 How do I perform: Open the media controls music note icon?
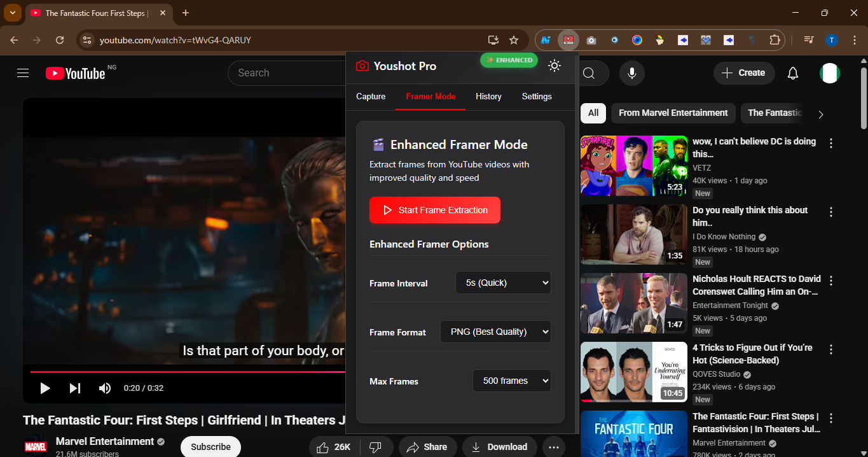[808, 40]
